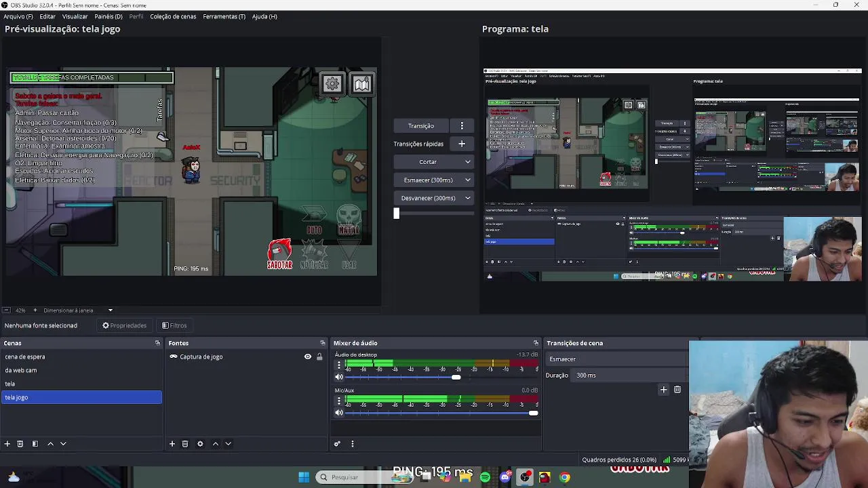The image size is (868, 488).
Task: Open Discord from the taskbar
Action: [x=505, y=477]
